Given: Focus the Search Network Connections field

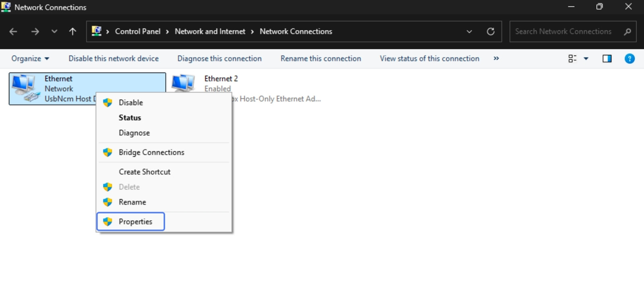Looking at the screenshot, I should (x=573, y=31).
